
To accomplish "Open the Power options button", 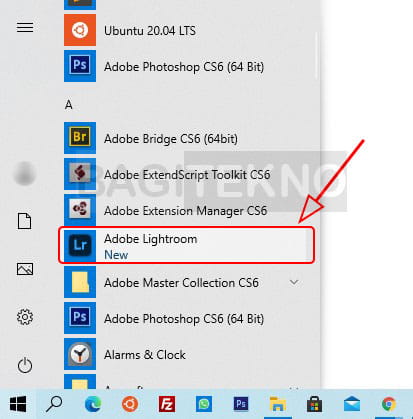I will 25,365.
